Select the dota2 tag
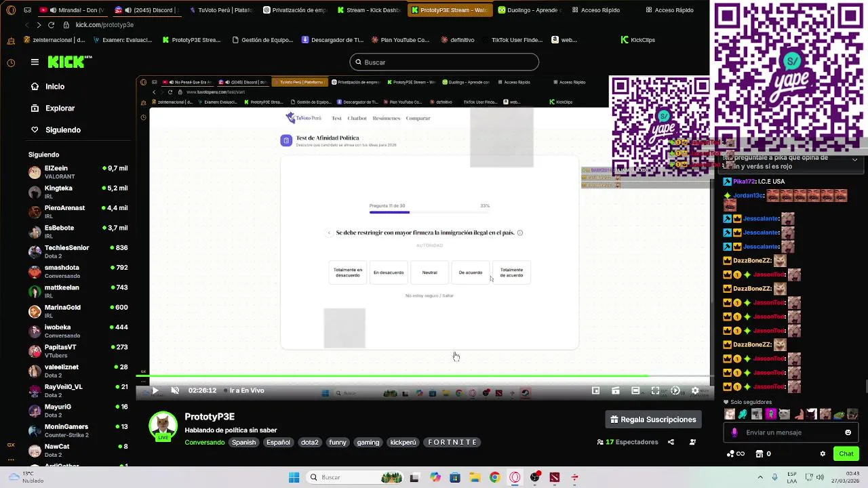This screenshot has height=488, width=868. [x=310, y=442]
